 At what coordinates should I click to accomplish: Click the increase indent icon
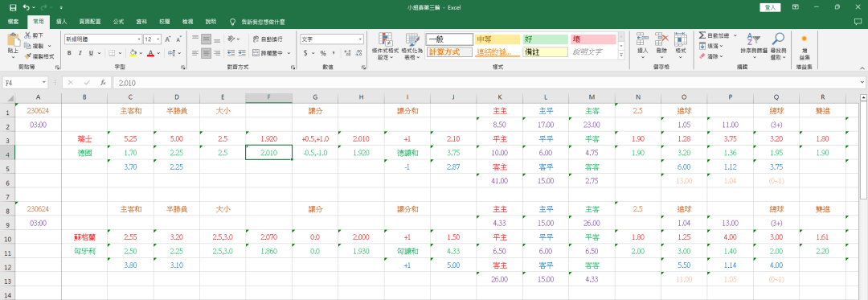242,53
